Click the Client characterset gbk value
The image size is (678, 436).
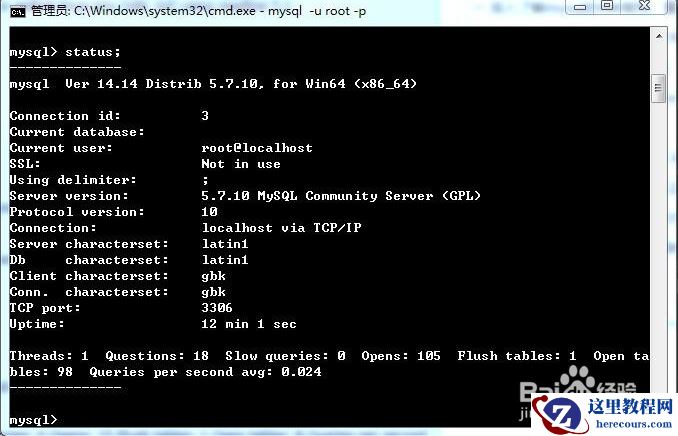tap(213, 276)
